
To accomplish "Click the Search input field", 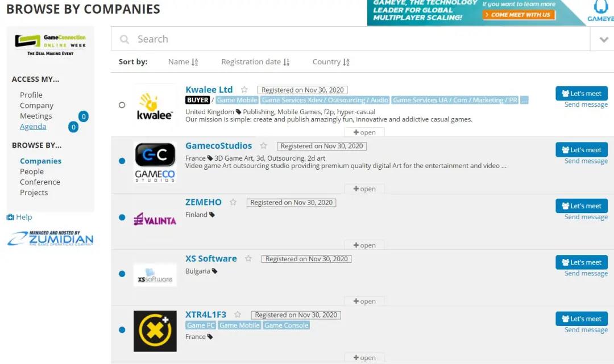I will click(350, 39).
